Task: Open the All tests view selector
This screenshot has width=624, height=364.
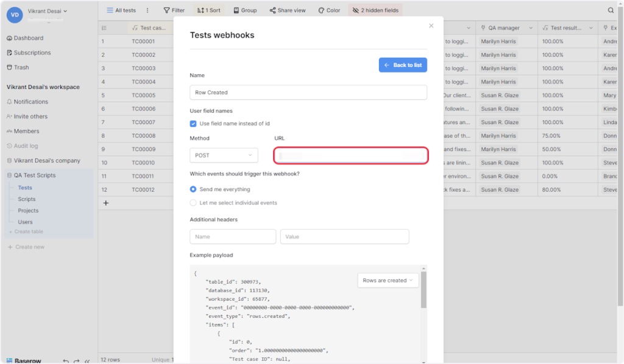Action: 121,10
